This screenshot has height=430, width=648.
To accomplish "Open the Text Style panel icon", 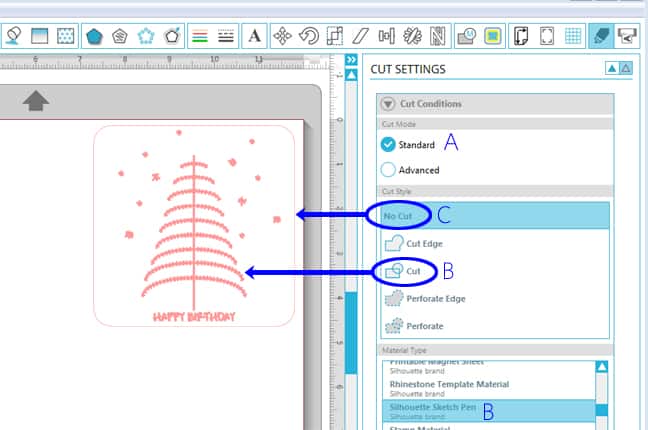I will [x=255, y=36].
